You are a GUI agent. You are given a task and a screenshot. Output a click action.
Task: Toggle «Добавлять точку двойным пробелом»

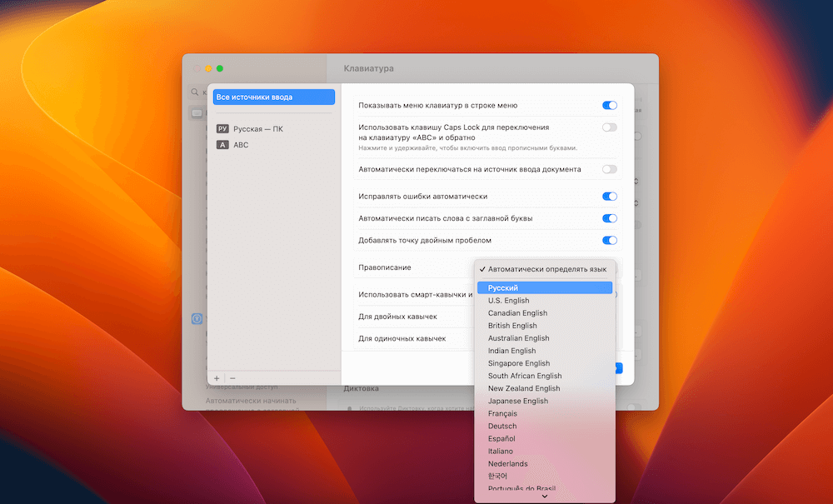pyautogui.click(x=609, y=240)
